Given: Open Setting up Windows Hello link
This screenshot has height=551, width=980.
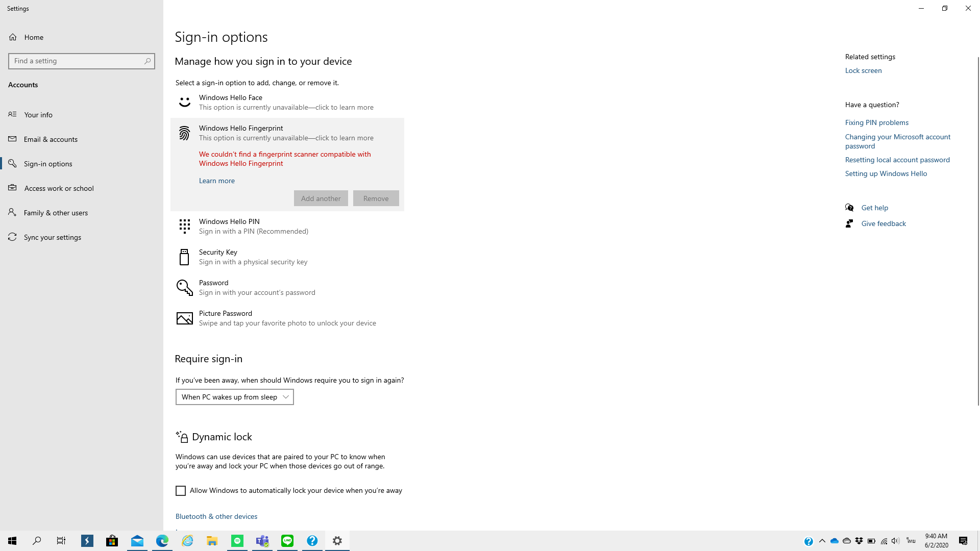Looking at the screenshot, I should click(886, 173).
